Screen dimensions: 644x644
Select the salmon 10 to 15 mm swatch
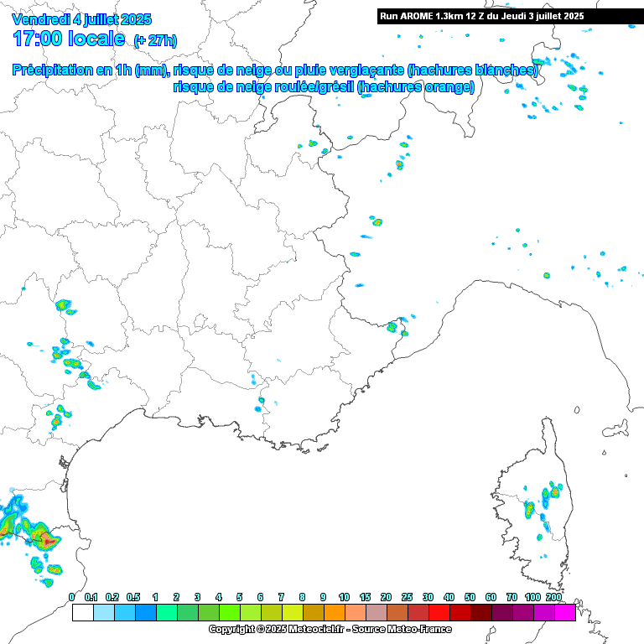(x=356, y=612)
